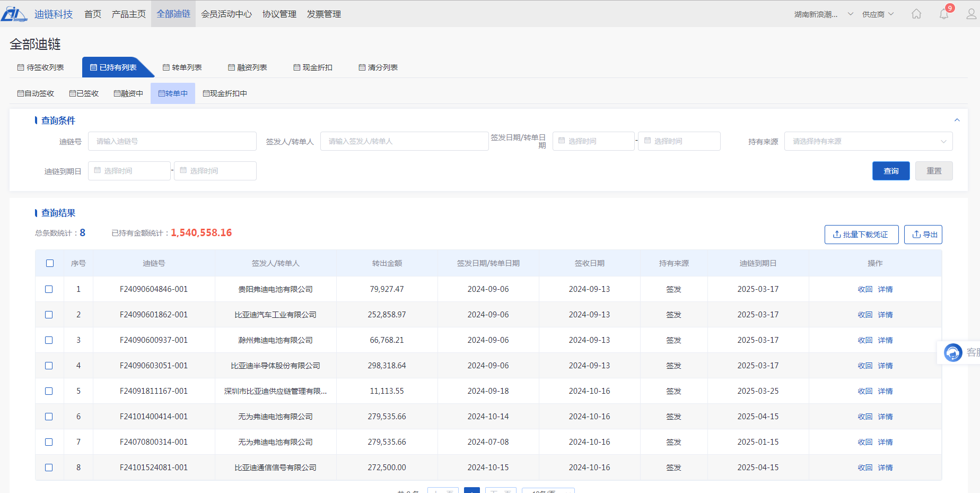This screenshot has height=493, width=980.
Task: Open the 供应商 role dropdown
Action: 878,14
